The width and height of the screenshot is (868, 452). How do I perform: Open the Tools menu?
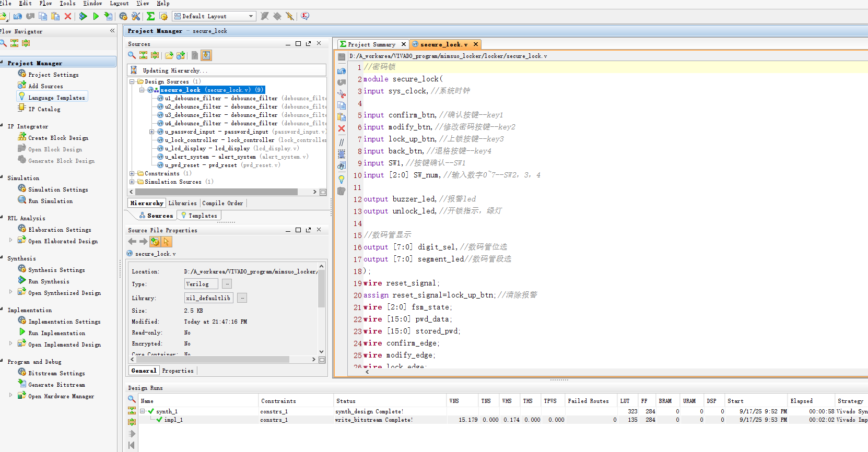[67, 3]
